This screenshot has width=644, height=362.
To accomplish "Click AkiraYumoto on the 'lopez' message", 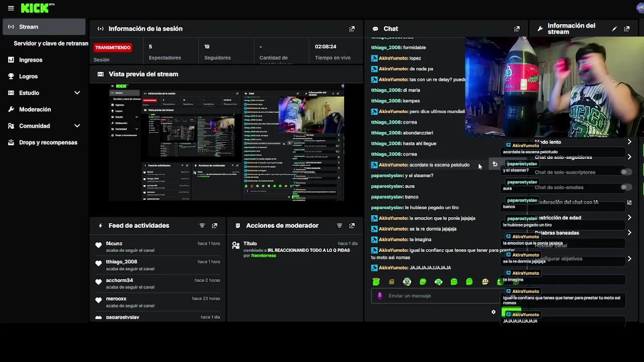I will tap(393, 58).
